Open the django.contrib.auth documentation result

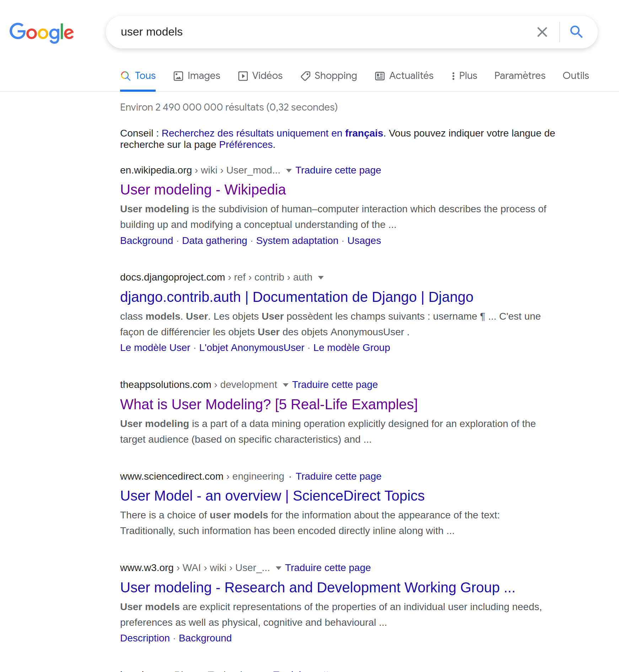(296, 297)
